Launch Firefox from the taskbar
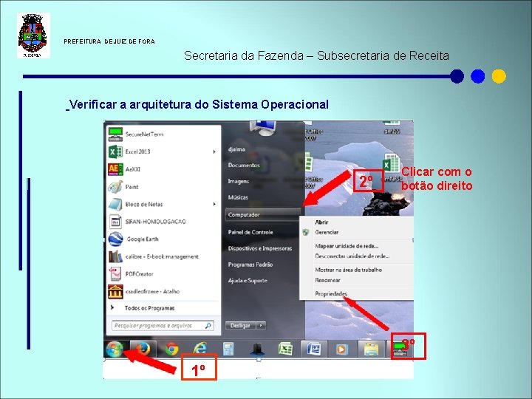532x399 pixels. (x=143, y=349)
